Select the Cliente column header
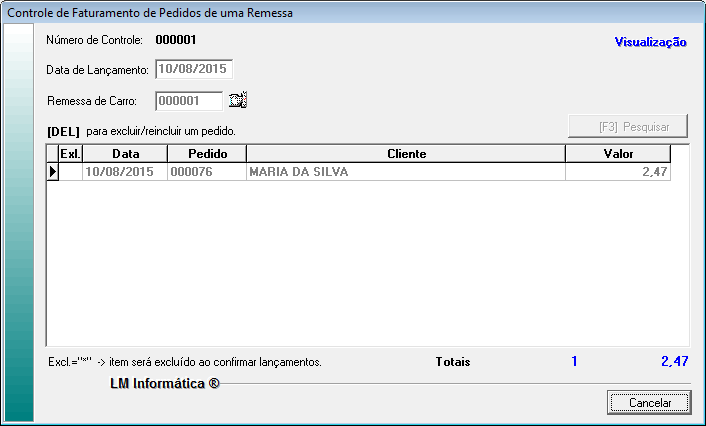The width and height of the screenshot is (706, 426). (406, 154)
